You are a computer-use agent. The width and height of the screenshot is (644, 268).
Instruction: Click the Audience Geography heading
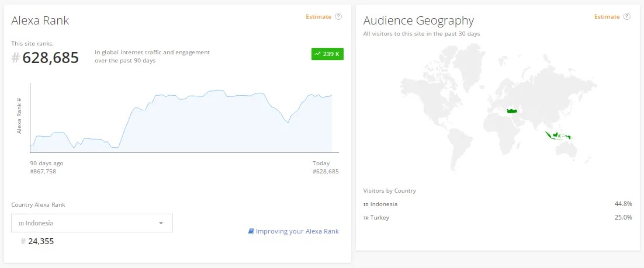coord(418,21)
